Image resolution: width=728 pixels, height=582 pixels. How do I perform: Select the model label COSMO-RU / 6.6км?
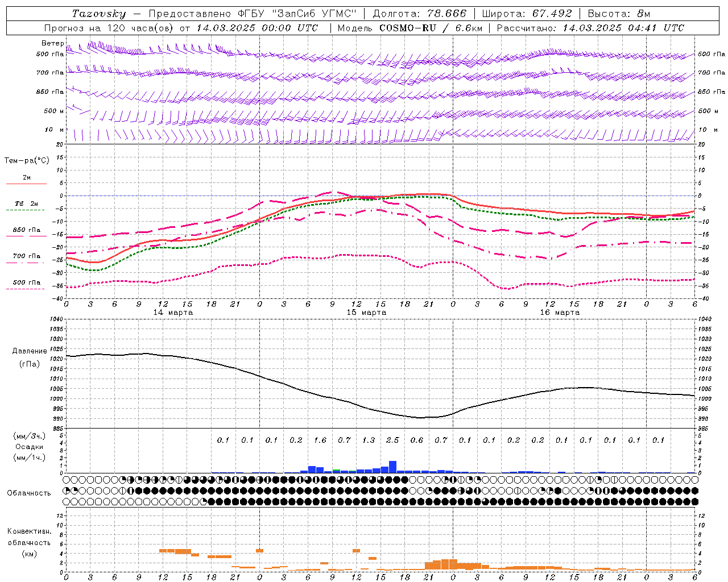pos(431,28)
